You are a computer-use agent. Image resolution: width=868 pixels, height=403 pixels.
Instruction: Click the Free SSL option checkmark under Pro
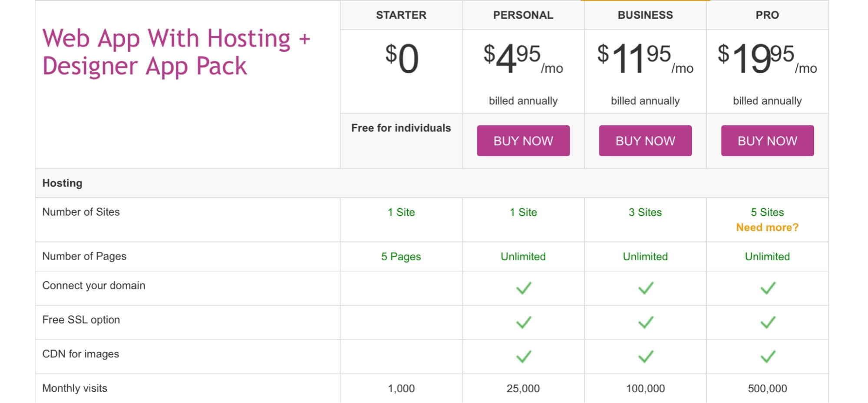[768, 322]
